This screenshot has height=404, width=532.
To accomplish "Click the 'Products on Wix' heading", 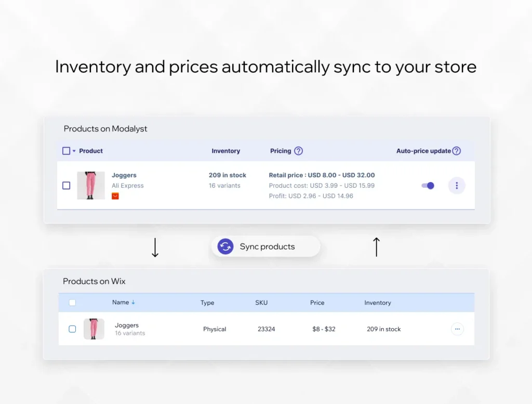I will coord(94,281).
